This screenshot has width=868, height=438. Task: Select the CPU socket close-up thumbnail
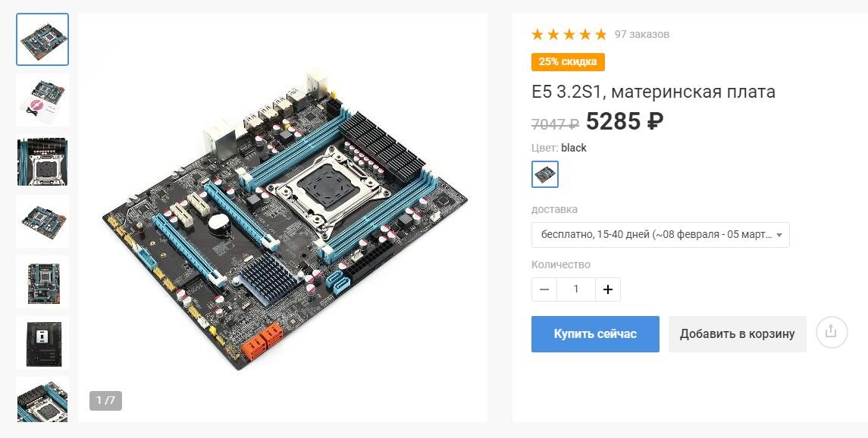coord(42,161)
